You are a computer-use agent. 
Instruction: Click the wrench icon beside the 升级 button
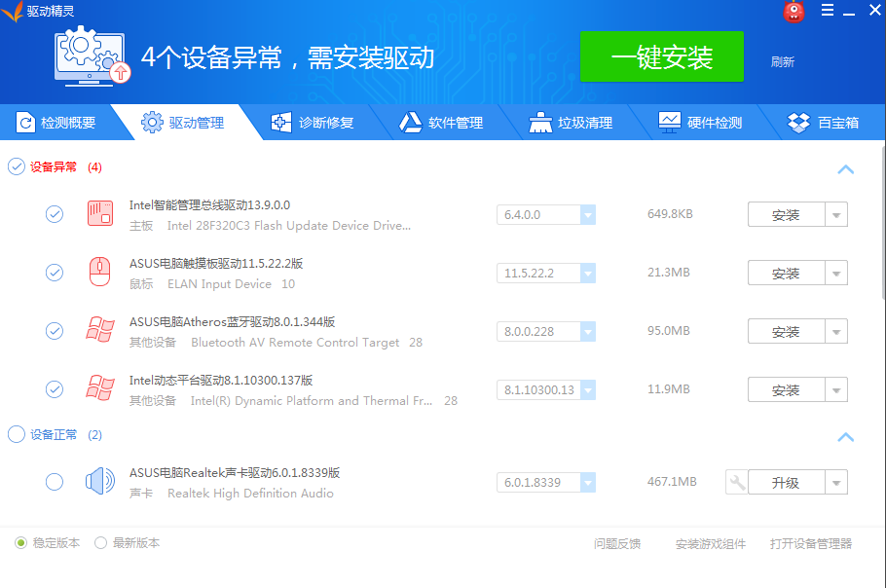pyautogui.click(x=737, y=481)
